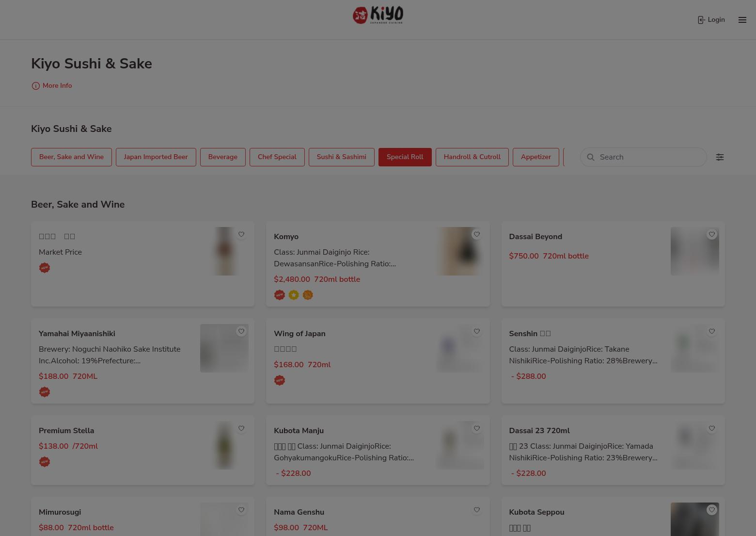Viewport: 756px width, 536px height.
Task: Expand Kubota Manju truncated description
Action: pyautogui.click(x=344, y=452)
